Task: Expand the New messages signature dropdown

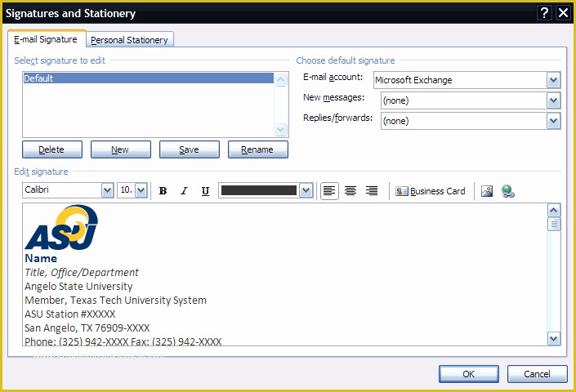Action: point(553,100)
